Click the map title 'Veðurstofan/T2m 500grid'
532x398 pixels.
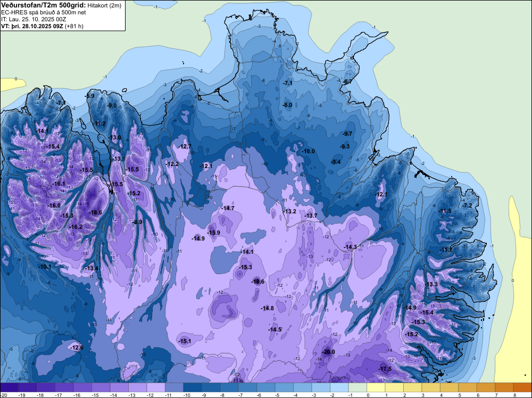pos(43,5)
